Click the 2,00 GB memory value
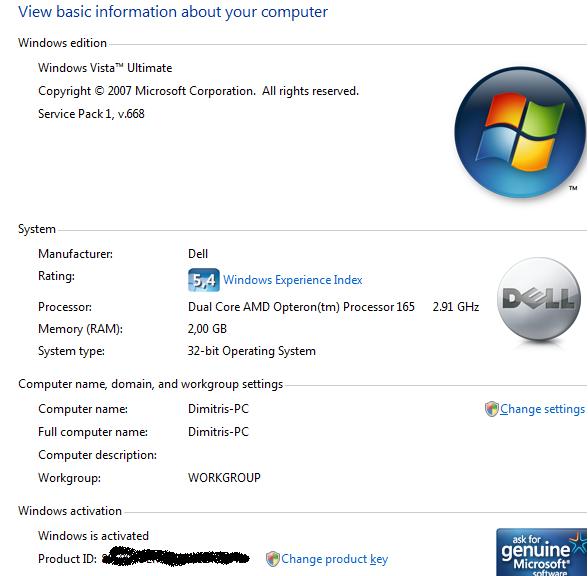Image resolution: width=588 pixels, height=576 pixels. point(207,329)
